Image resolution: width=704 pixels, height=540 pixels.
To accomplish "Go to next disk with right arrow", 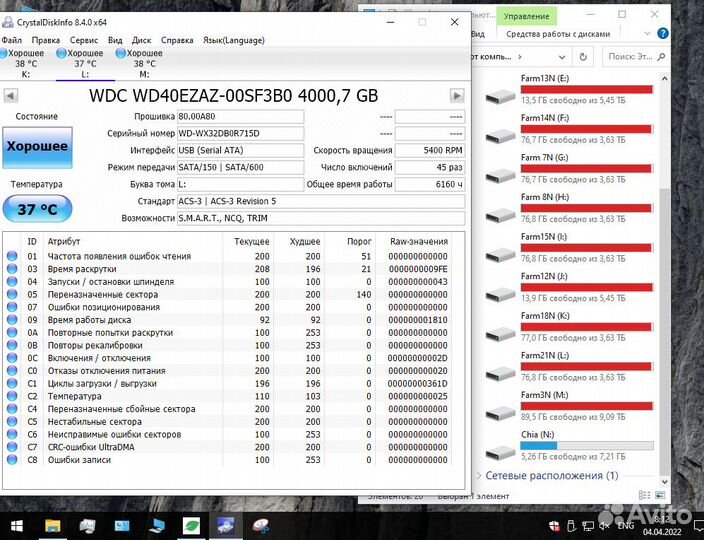I will tap(457, 96).
